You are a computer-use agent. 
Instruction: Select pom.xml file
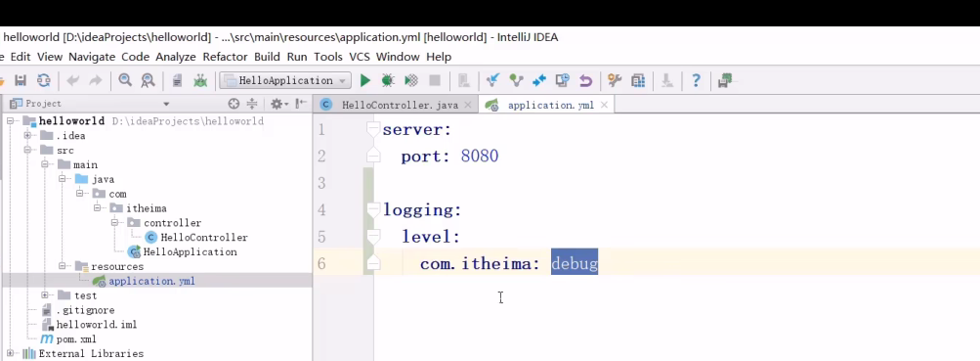pyautogui.click(x=68, y=339)
